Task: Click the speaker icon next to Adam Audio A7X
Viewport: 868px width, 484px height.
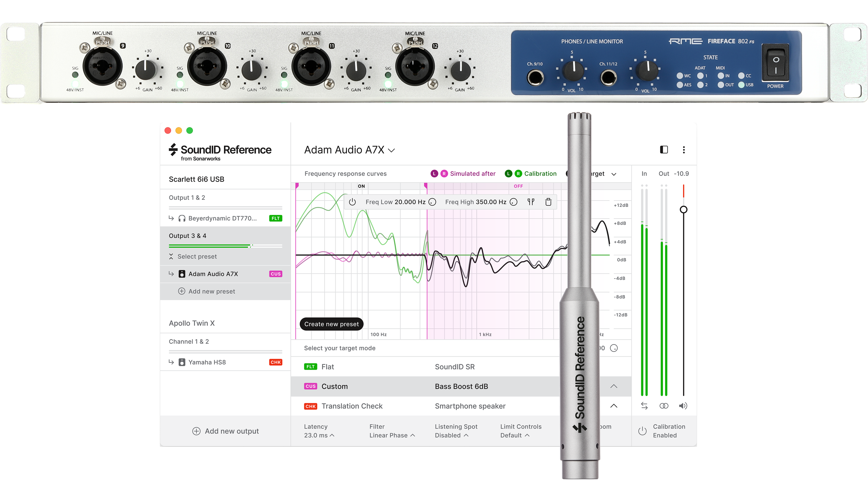Action: 182,274
